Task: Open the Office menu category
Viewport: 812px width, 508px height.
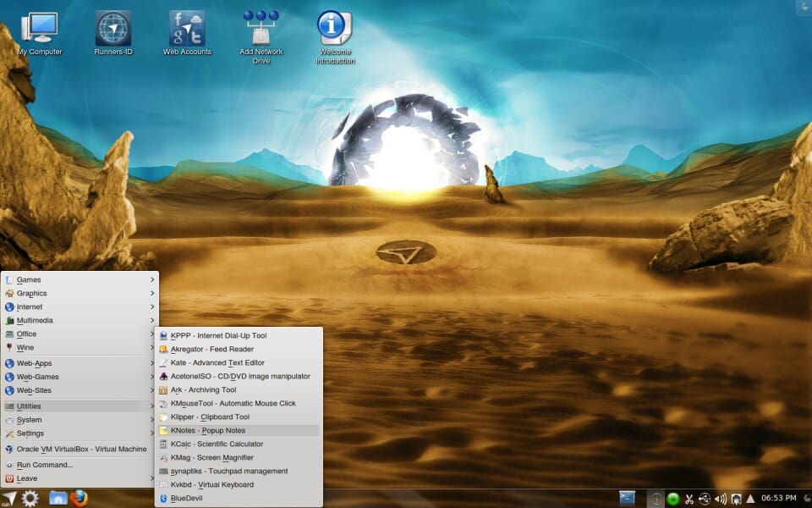Action: click(x=80, y=334)
